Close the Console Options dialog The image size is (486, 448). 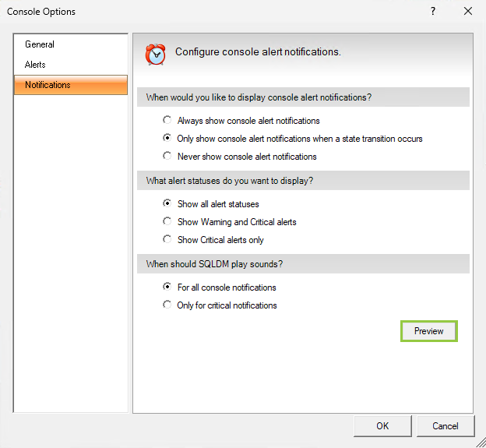[x=468, y=12]
